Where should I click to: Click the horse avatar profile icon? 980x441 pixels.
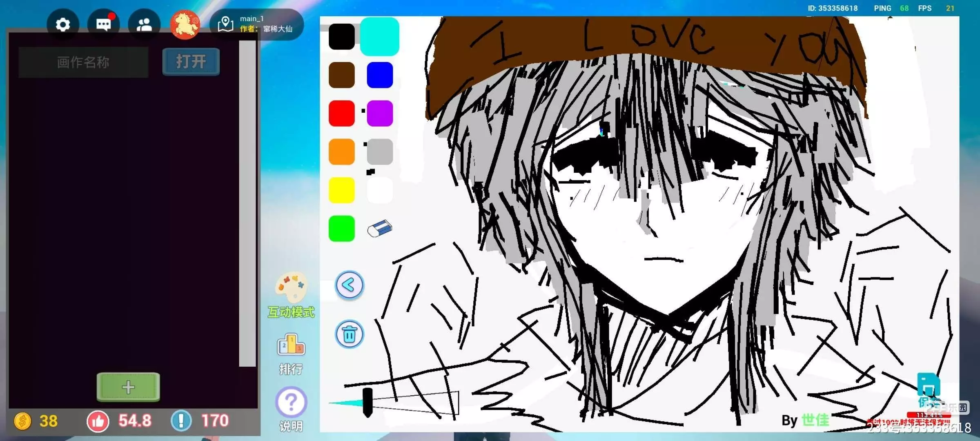[185, 24]
